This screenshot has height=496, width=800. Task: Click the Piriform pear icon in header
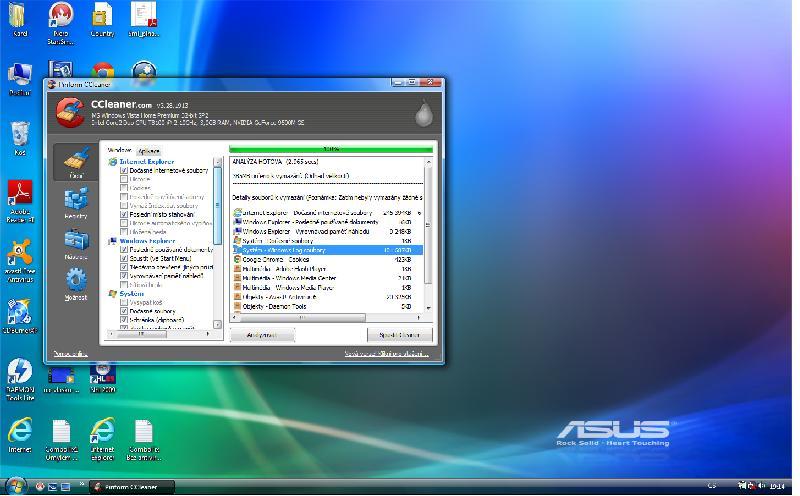click(x=423, y=113)
